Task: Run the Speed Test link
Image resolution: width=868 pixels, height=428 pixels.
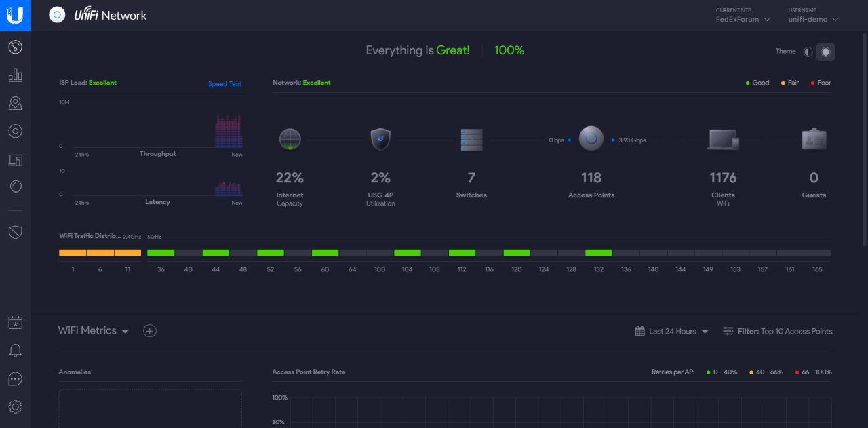Action: pyautogui.click(x=224, y=84)
